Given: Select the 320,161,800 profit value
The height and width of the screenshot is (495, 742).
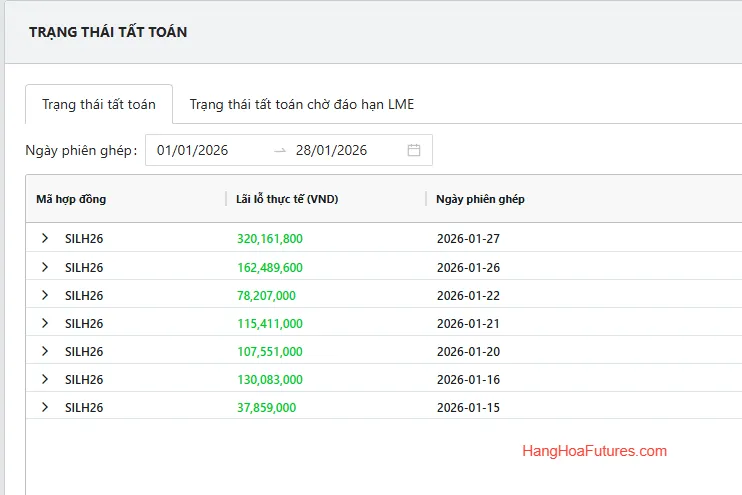Looking at the screenshot, I should point(269,239).
